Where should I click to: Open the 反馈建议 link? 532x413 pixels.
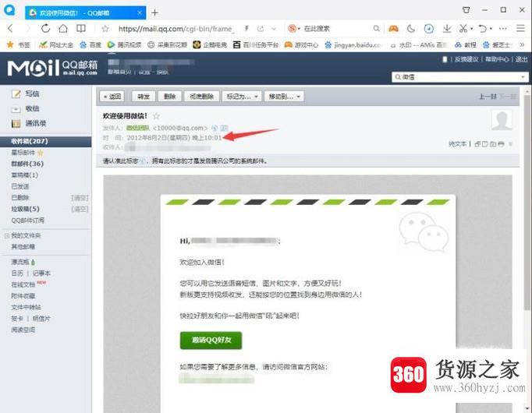click(x=466, y=59)
